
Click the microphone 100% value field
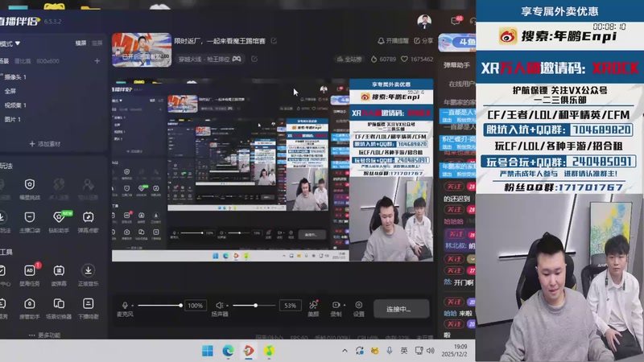click(196, 306)
